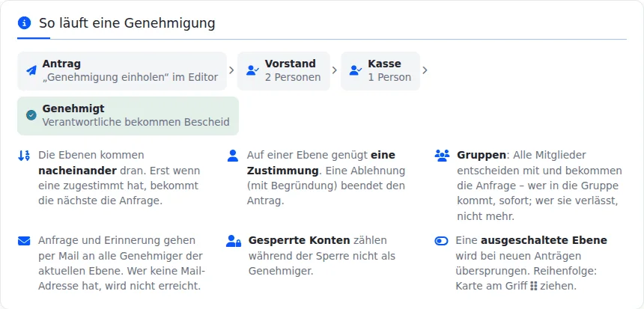Viewport: 644px width, 309px height.
Task: Click 'Adresse hat, wird nicht erreicht.' line
Action: (x=120, y=286)
